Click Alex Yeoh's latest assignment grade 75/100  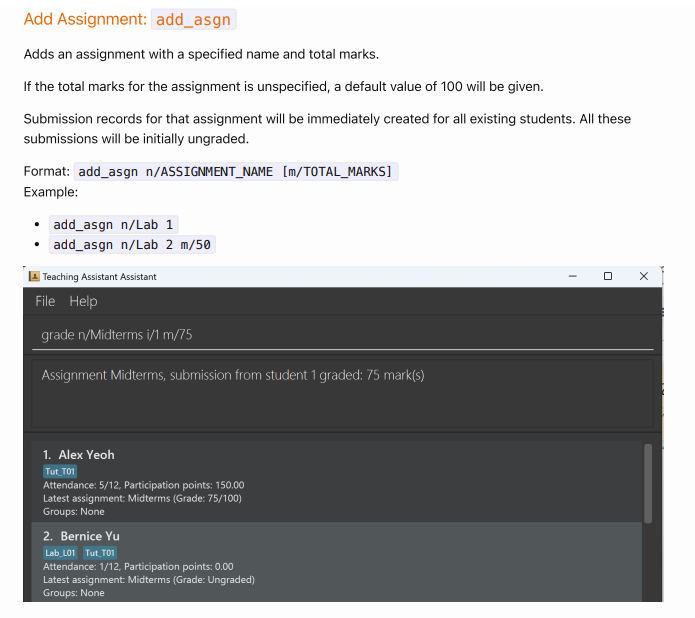coord(142,498)
